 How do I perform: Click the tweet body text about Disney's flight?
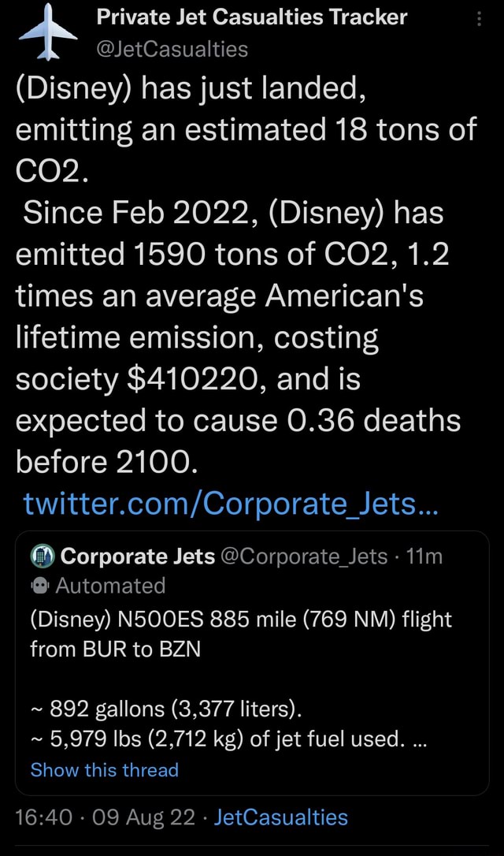click(236, 637)
